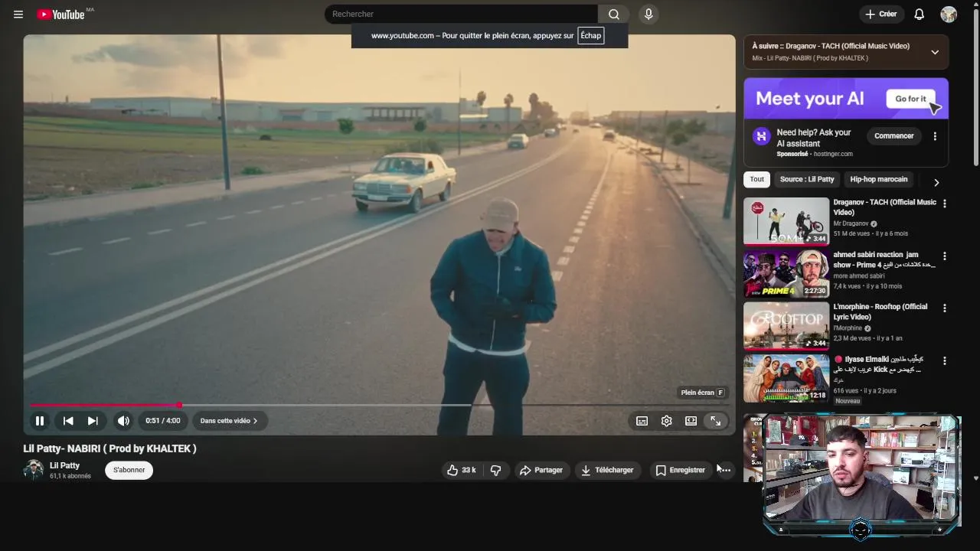
Task: Select the Source : Lil Patty chip
Action: coord(807,179)
